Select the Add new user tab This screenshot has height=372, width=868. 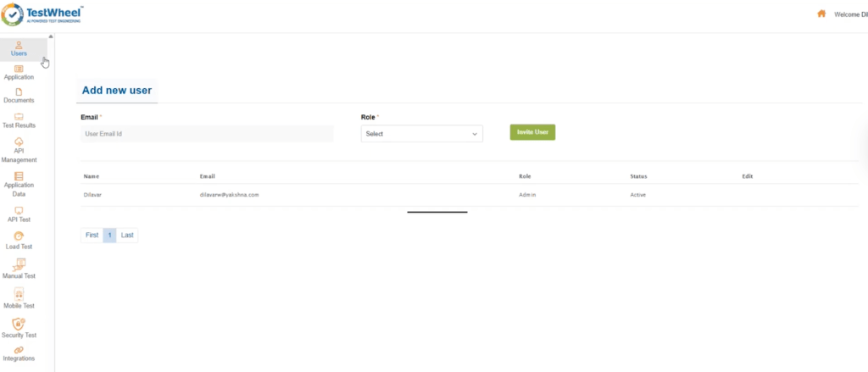point(117,90)
